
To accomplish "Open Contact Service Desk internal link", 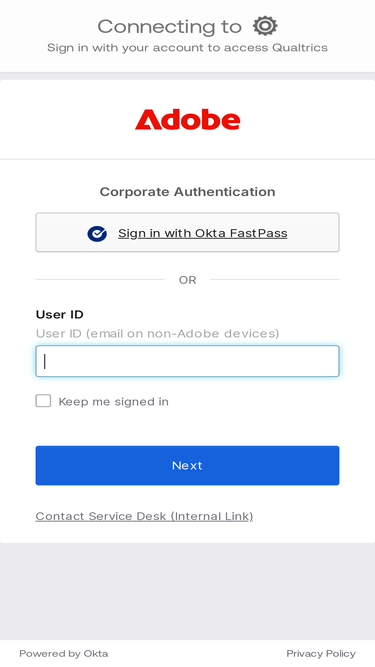I will pyautogui.click(x=144, y=516).
